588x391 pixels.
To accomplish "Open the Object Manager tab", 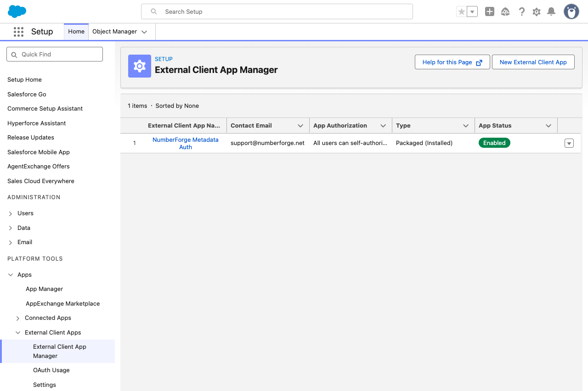I will pos(115,32).
